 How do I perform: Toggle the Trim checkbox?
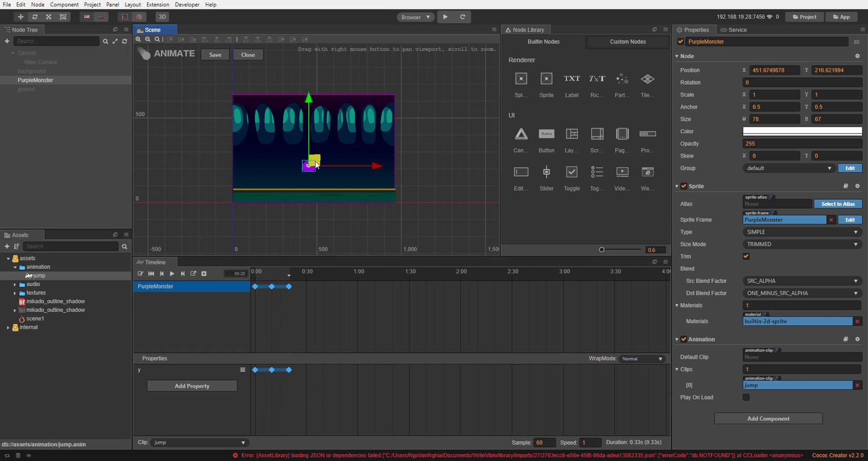(745, 257)
